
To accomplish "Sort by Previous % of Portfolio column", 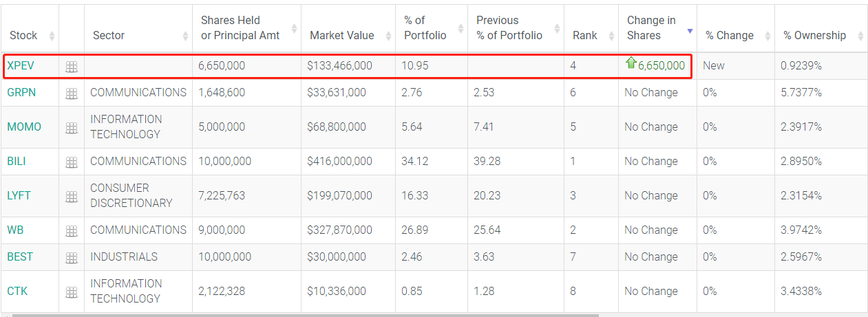I will click(x=516, y=28).
